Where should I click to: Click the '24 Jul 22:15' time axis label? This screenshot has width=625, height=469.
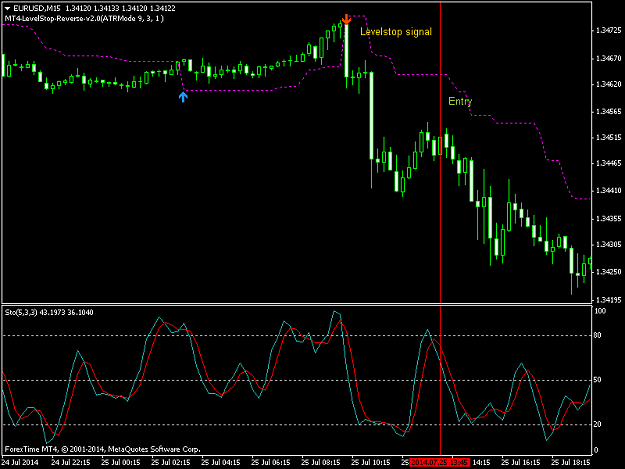[71, 463]
